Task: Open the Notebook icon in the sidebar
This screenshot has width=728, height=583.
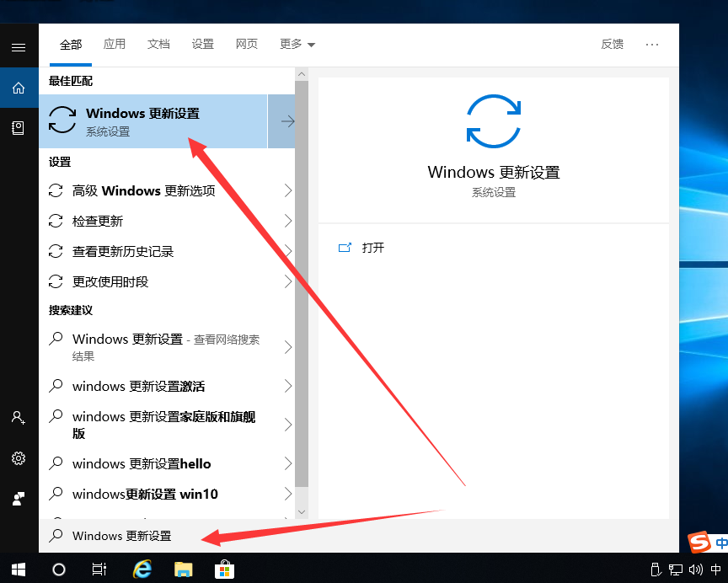Action: tap(18, 128)
